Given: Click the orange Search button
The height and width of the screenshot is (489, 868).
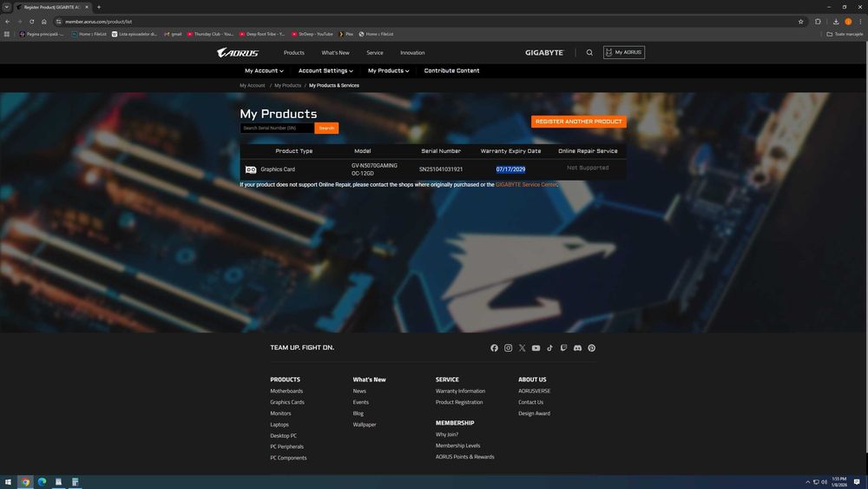Looking at the screenshot, I should coord(326,128).
